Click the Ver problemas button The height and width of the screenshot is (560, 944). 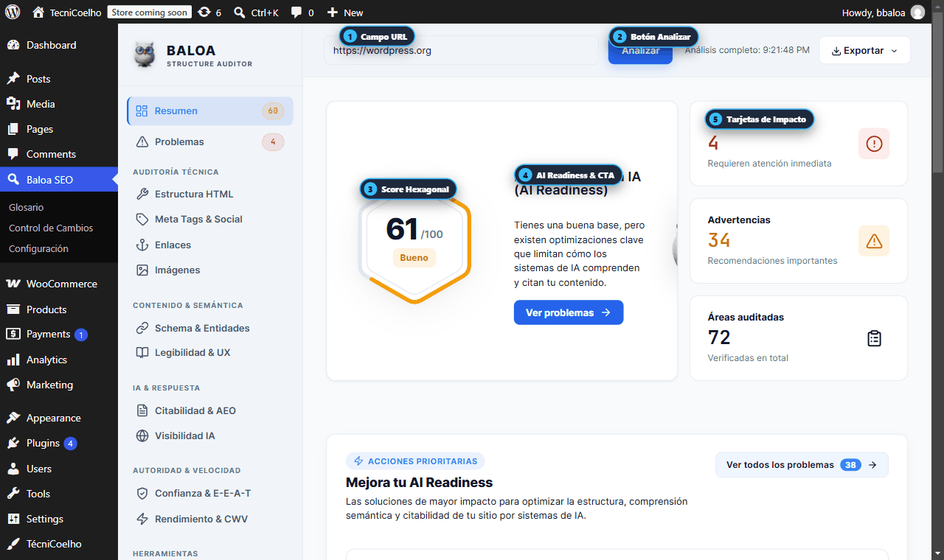tap(569, 312)
